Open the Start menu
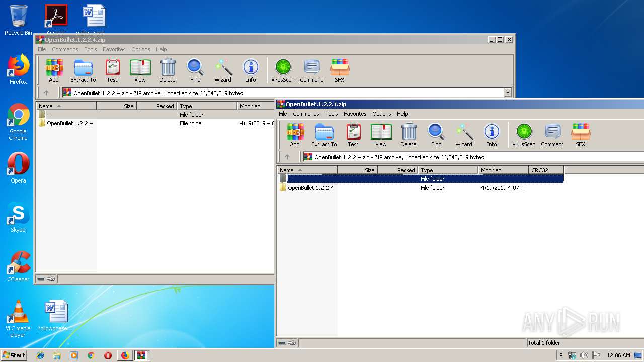 tap(14, 355)
